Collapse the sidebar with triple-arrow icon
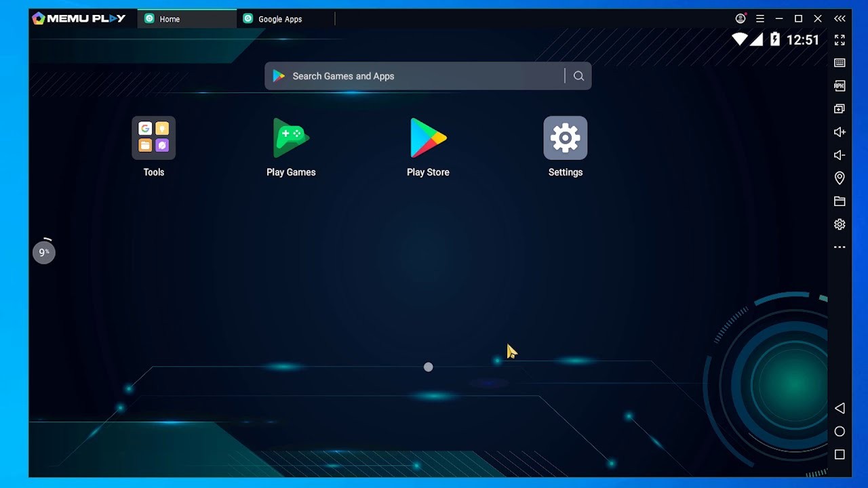 [x=840, y=19]
